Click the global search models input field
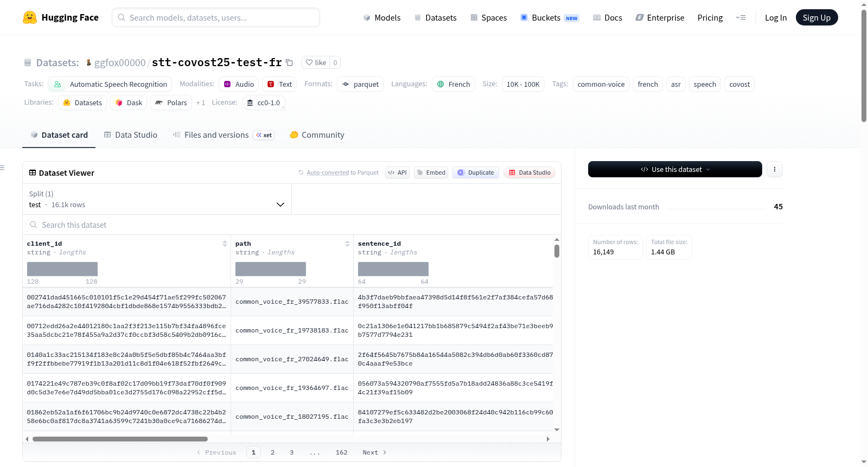The width and height of the screenshot is (868, 467). point(216,17)
